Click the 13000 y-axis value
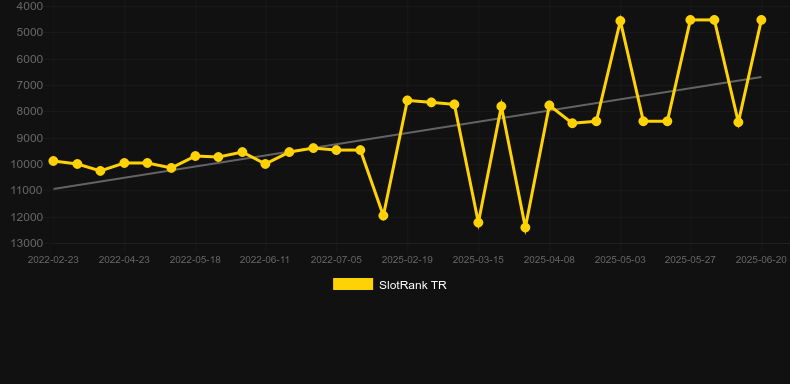The height and width of the screenshot is (384, 790). click(28, 243)
